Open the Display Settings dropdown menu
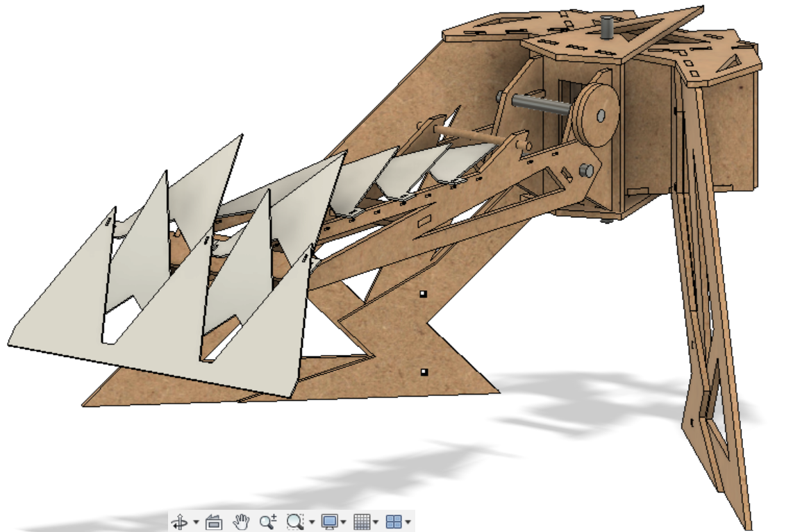 click(343, 521)
